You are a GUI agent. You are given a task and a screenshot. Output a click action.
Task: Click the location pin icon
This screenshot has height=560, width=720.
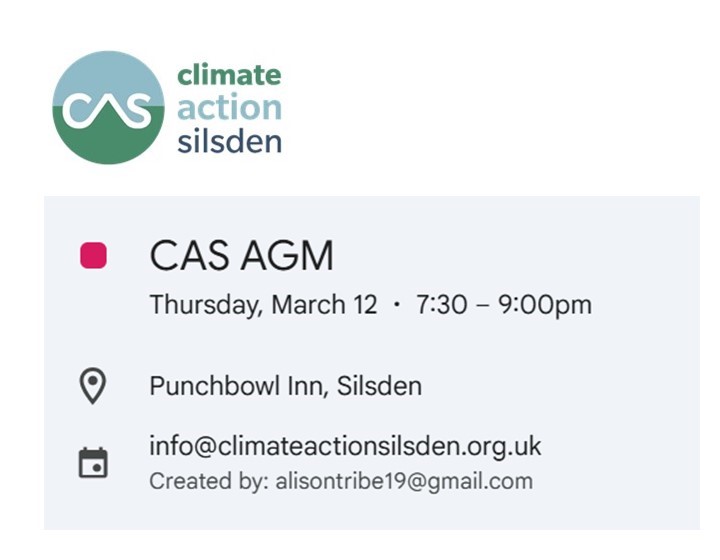[x=93, y=385]
